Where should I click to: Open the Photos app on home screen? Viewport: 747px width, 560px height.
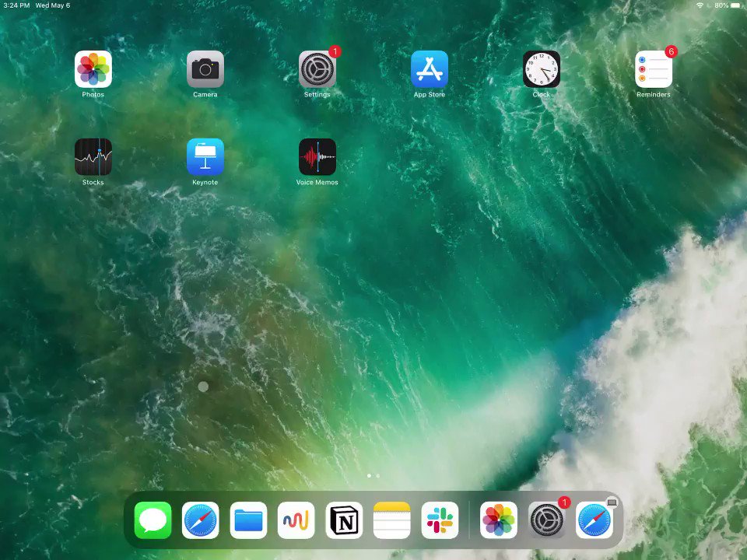93,69
